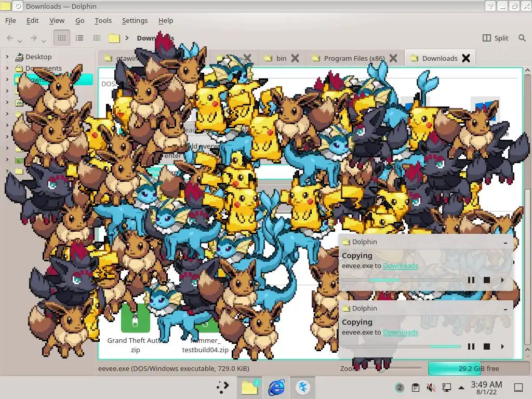This screenshot has width=532, height=399.
Task: Open the clipboard tray icon
Action: click(x=415, y=388)
